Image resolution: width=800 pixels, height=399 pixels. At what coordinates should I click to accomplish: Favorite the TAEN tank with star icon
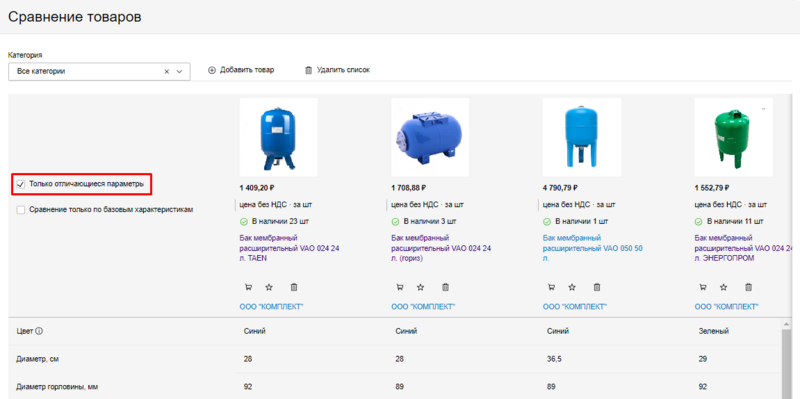269,287
